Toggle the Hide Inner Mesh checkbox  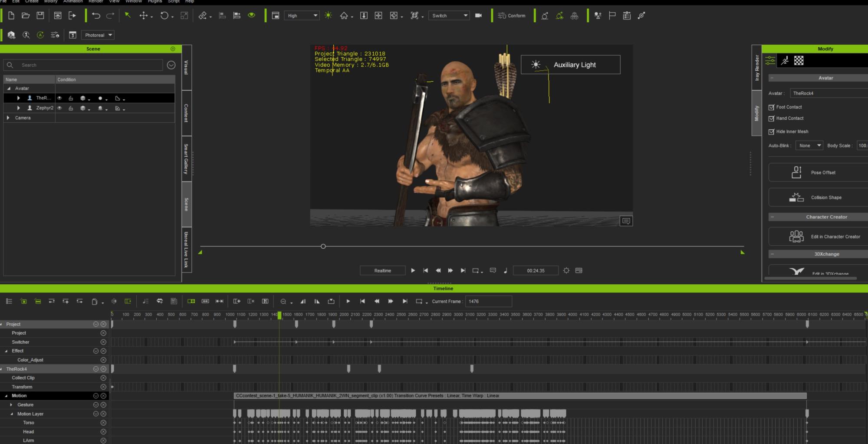coord(771,132)
